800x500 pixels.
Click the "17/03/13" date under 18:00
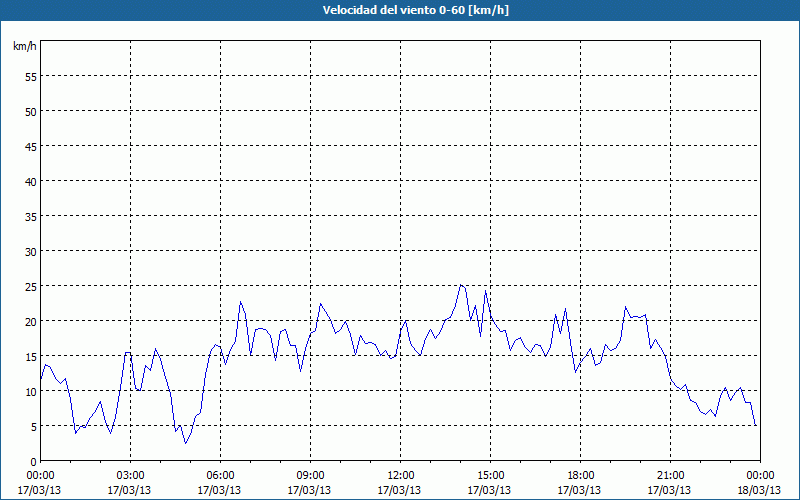580,490
